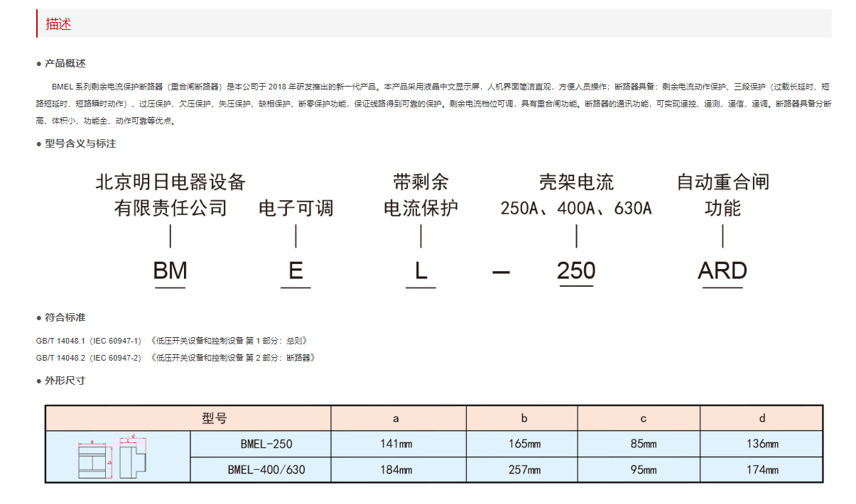
Task: Open the GB/T 14048.1 standard link
Action: point(170,340)
